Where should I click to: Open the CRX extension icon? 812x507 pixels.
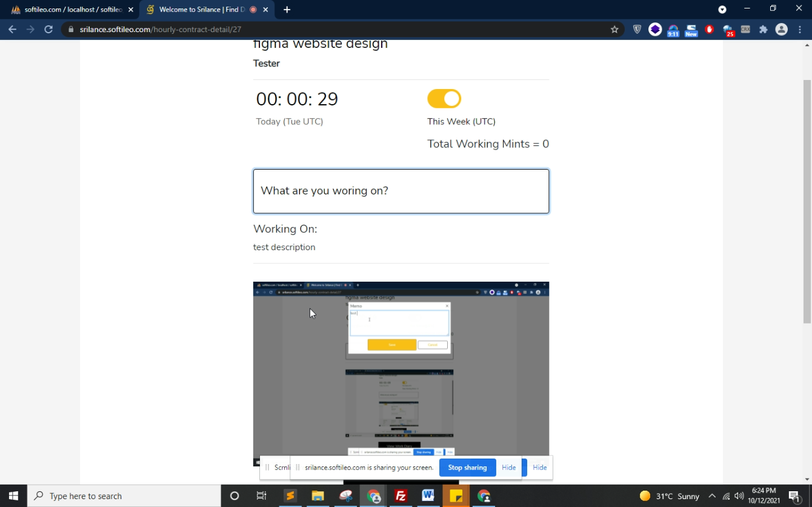(745, 29)
